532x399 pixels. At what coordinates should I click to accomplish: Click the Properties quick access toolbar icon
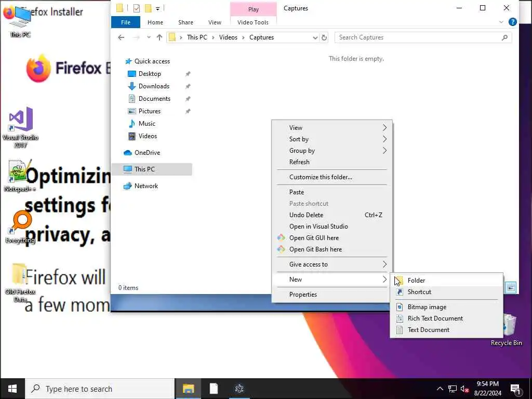[x=137, y=8]
